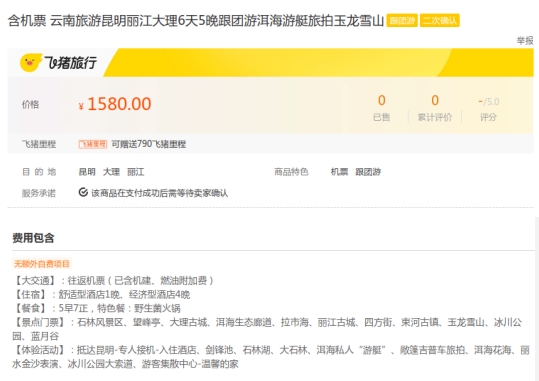539x381 pixels.
Task: Click the 跟团游 feature under 商品特色
Action: [x=368, y=172]
